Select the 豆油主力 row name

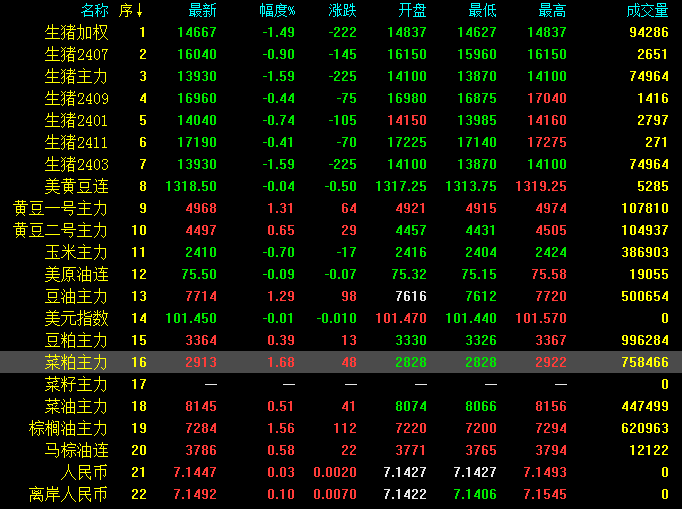[77, 296]
